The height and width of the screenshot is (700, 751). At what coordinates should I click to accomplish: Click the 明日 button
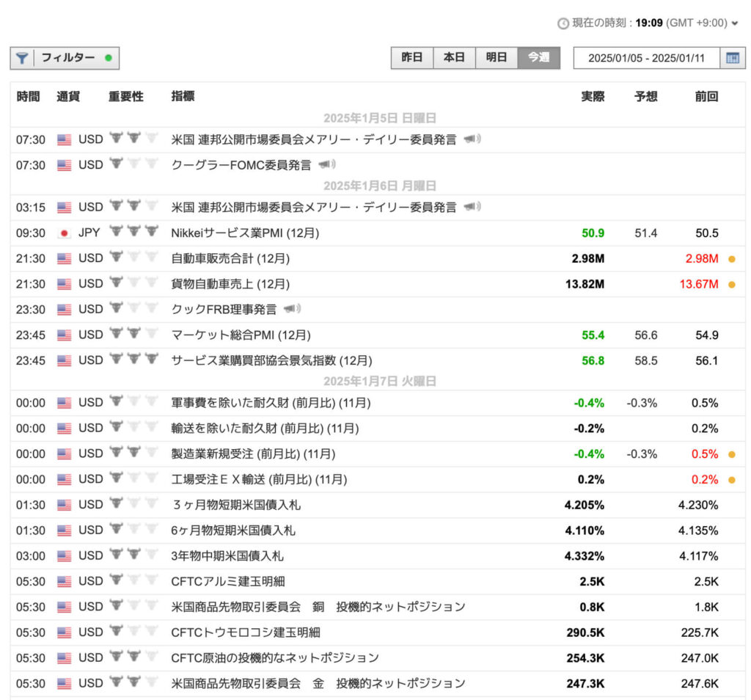click(497, 57)
